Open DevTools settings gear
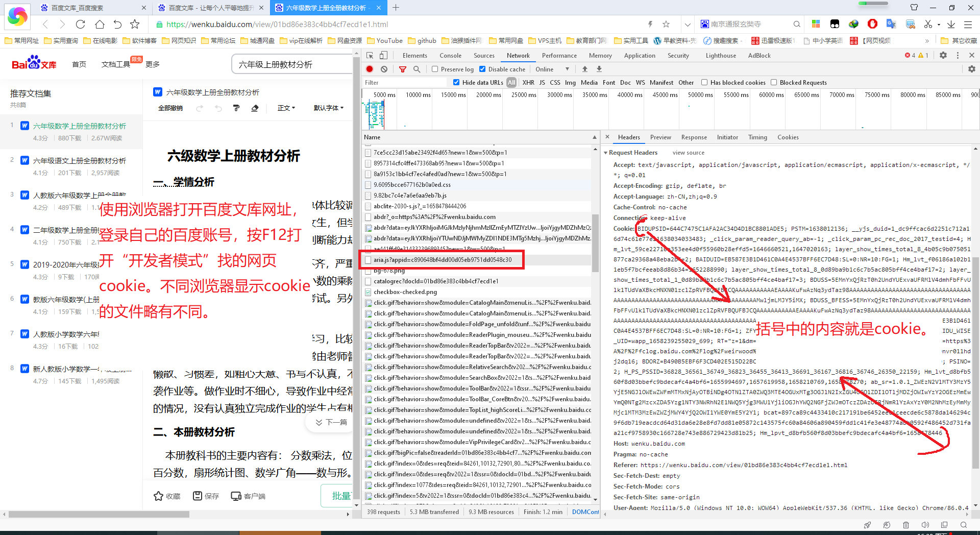This screenshot has height=535, width=980. pos(943,56)
